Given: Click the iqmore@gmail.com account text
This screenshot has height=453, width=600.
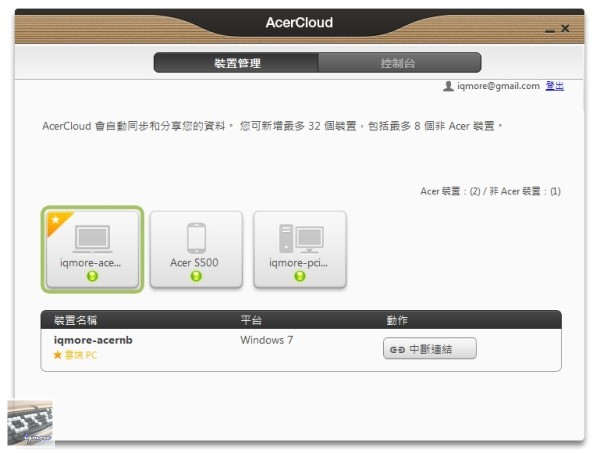Looking at the screenshot, I should 498,86.
